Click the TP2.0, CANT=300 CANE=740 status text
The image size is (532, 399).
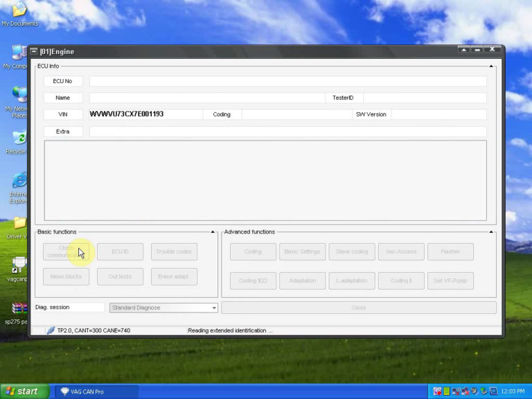(94, 330)
